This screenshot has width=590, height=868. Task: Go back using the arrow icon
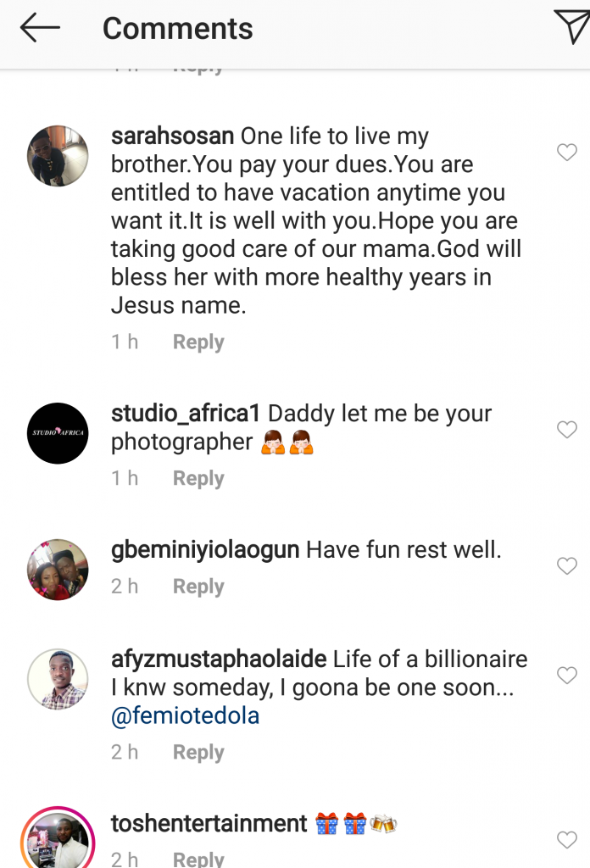pos(40,28)
